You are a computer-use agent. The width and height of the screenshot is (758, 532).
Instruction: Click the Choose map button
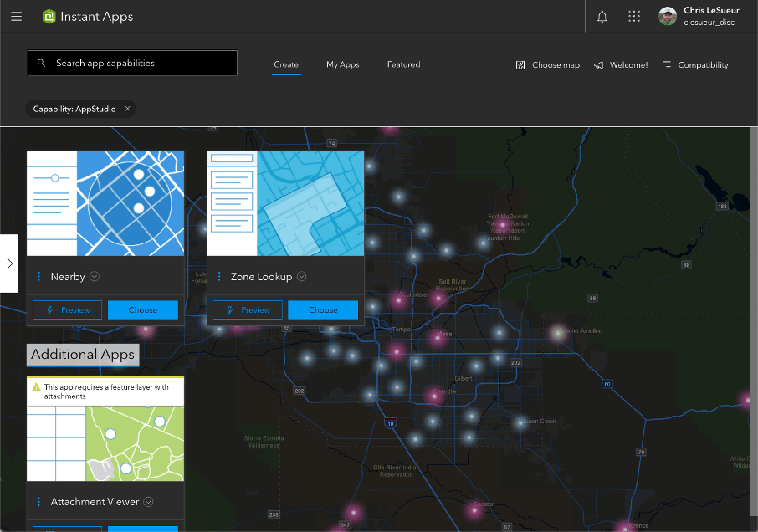[x=548, y=65]
